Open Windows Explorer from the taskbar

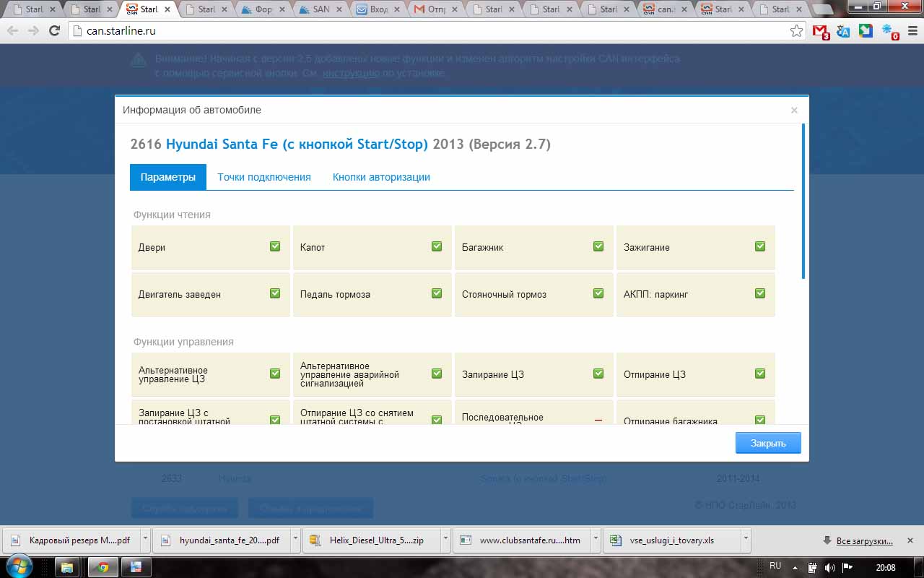point(68,567)
